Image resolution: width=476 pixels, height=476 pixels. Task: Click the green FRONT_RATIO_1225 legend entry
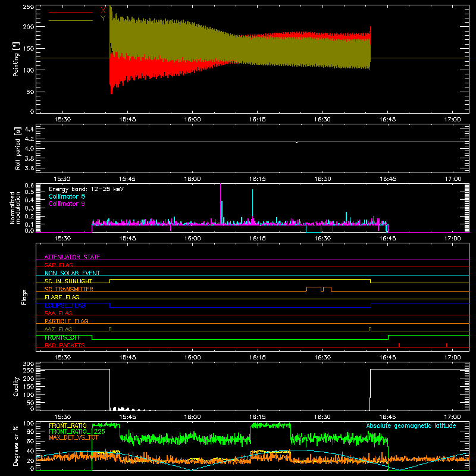(x=77, y=431)
